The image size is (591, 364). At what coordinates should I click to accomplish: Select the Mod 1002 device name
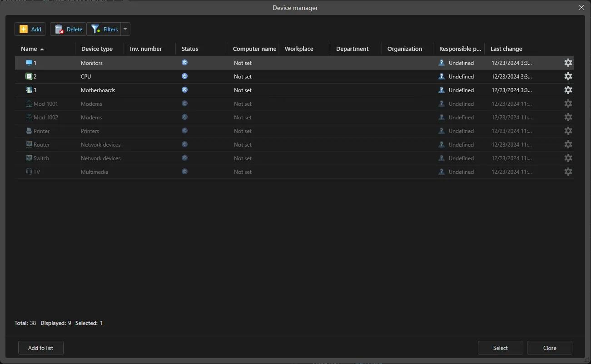pos(46,117)
